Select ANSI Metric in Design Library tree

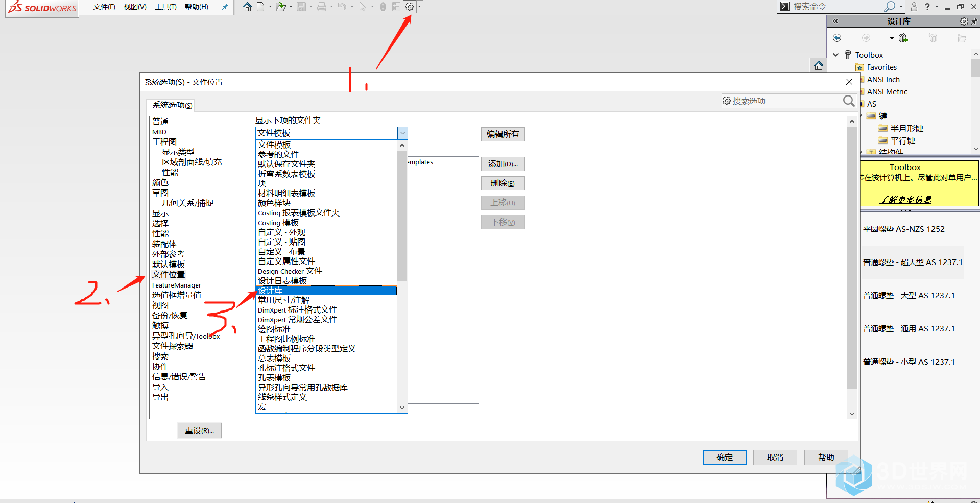point(887,92)
